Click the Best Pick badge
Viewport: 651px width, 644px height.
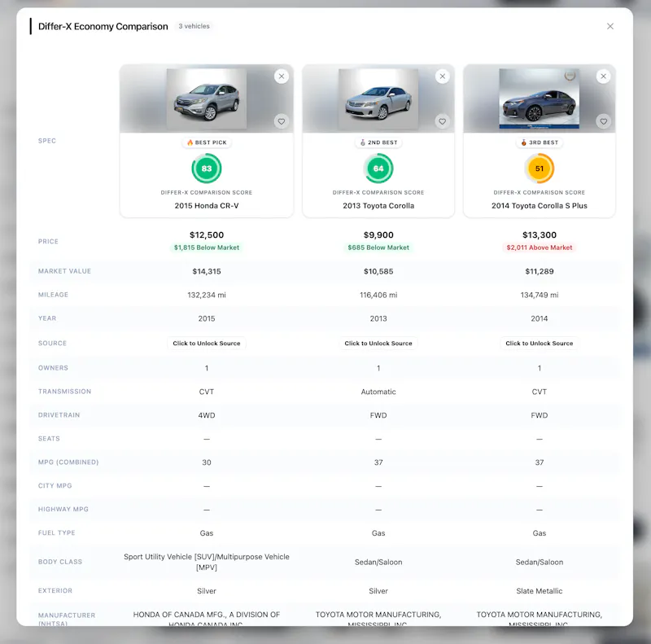click(x=207, y=142)
